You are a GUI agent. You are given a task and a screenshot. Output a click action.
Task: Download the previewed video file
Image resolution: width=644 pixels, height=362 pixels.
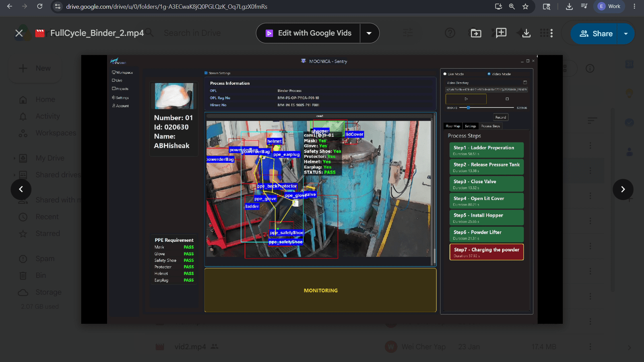pos(526,33)
